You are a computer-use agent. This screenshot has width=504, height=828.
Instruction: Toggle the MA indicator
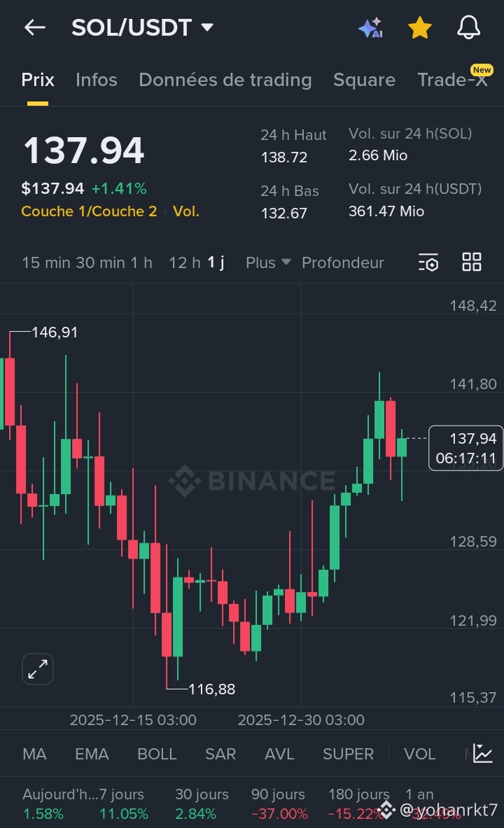pos(34,754)
